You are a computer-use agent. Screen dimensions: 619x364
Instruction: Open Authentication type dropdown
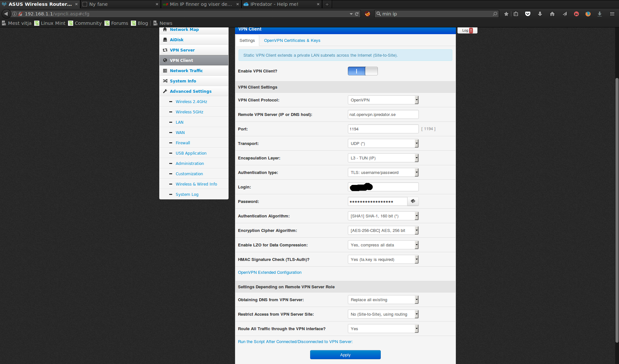383,172
